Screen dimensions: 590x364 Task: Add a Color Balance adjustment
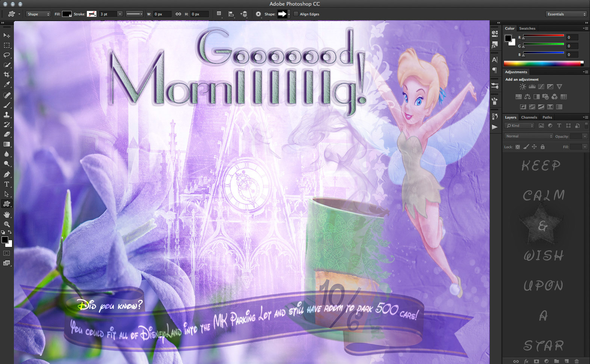coord(527,97)
